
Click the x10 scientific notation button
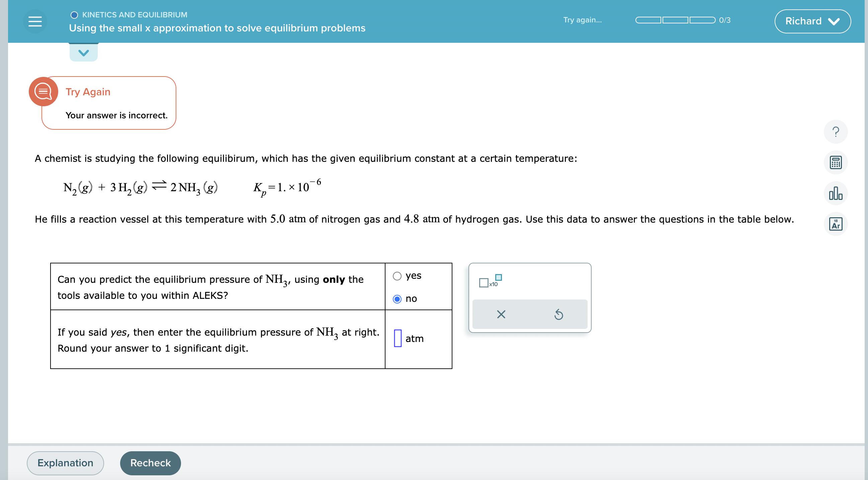(490, 281)
